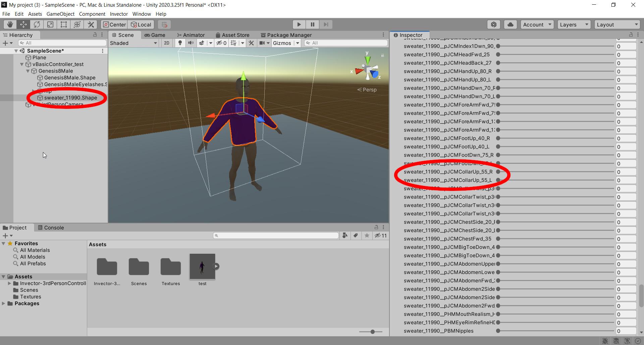Toggle scene lighting icon
Viewport: 644px width, 345px height.
[x=180, y=43]
